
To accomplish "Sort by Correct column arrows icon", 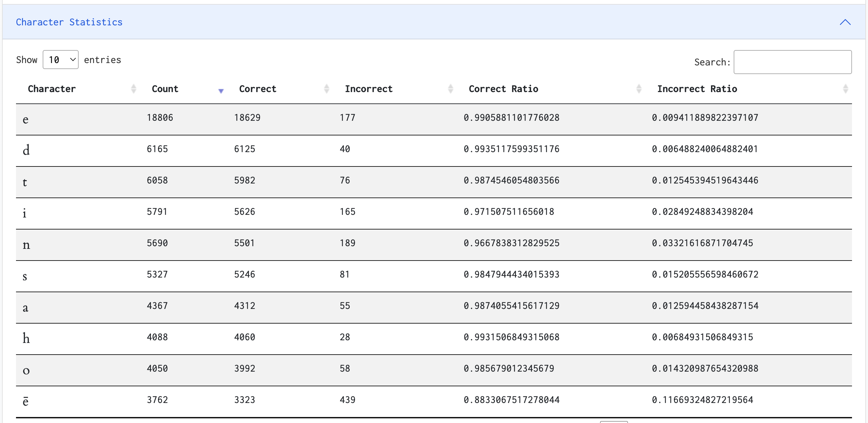I will coord(326,89).
